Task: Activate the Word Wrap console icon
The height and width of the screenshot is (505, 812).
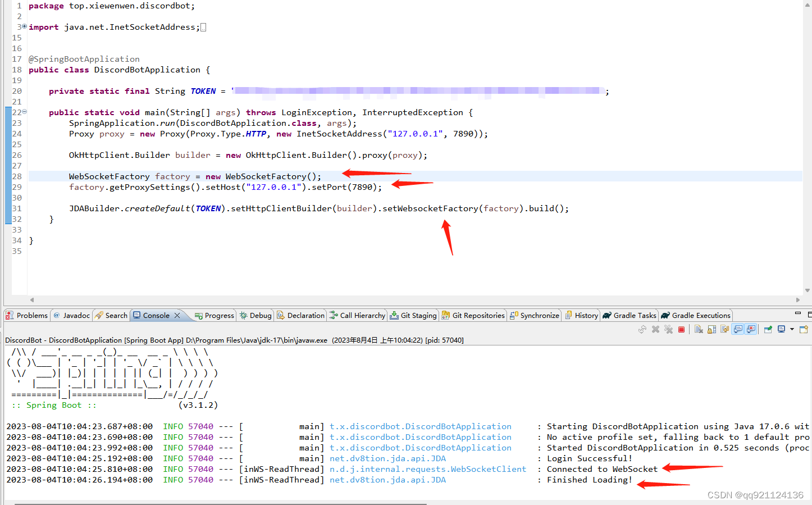Action: point(725,330)
